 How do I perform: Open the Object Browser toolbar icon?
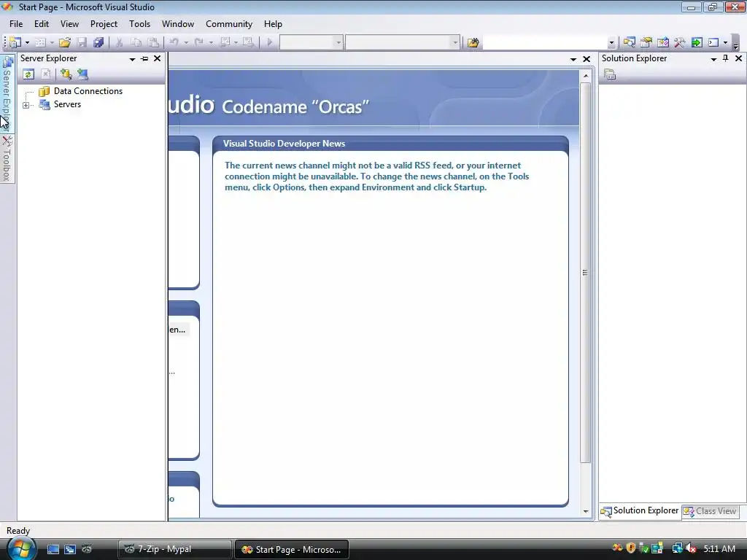coord(662,42)
